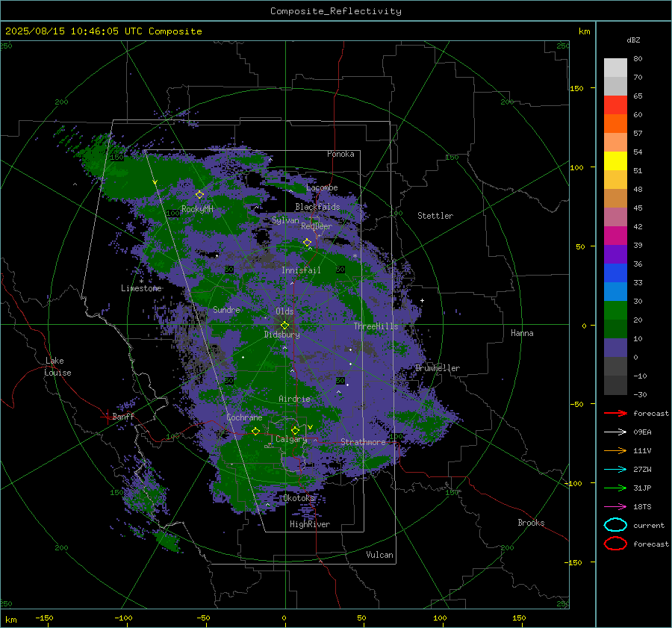
Task: Click the RockyMH label
Action: click(197, 209)
